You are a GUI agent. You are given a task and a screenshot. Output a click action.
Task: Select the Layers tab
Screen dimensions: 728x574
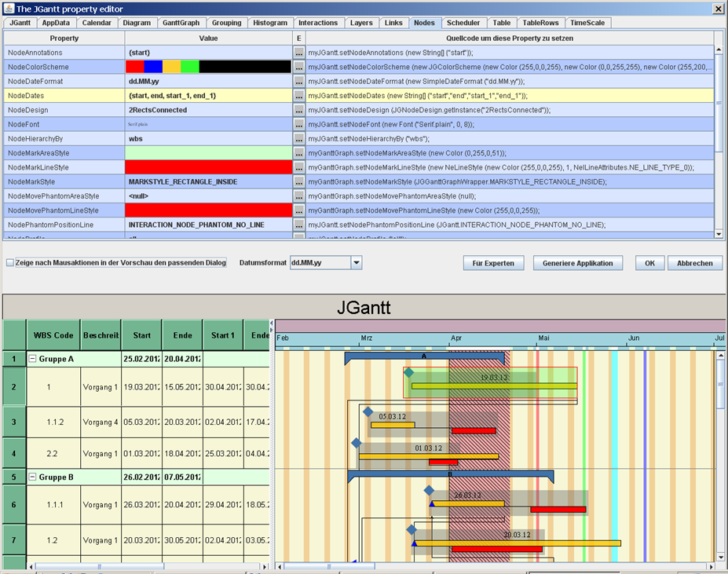[x=361, y=23]
